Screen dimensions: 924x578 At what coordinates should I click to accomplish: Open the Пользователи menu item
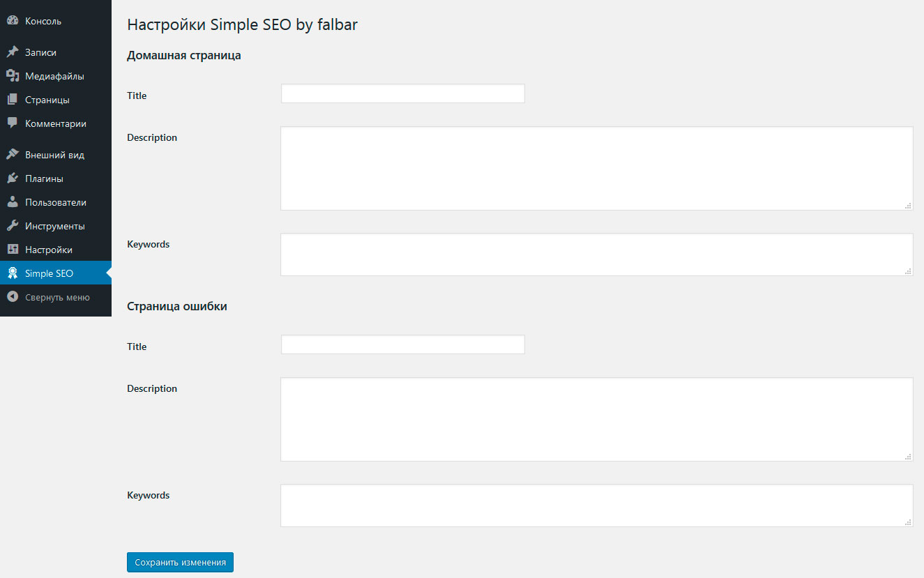click(x=56, y=202)
